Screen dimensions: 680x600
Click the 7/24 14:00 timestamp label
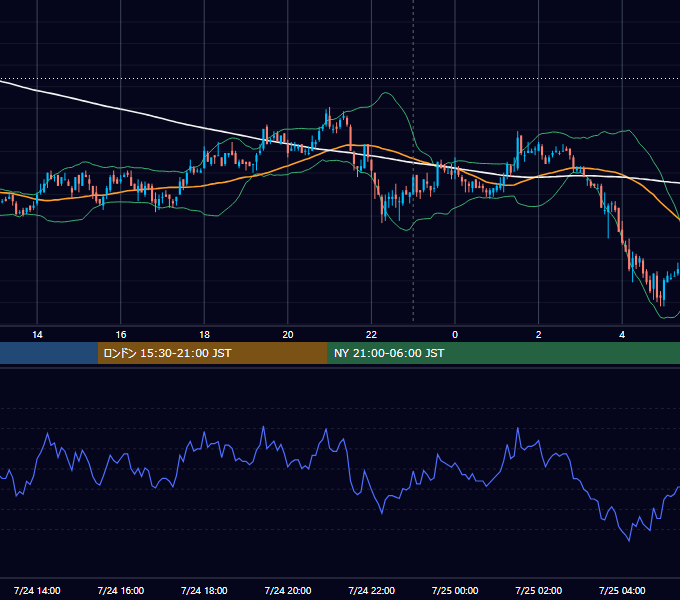37,590
